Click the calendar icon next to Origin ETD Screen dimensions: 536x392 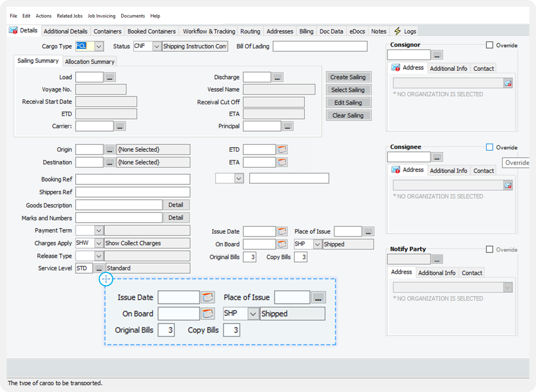pos(282,149)
